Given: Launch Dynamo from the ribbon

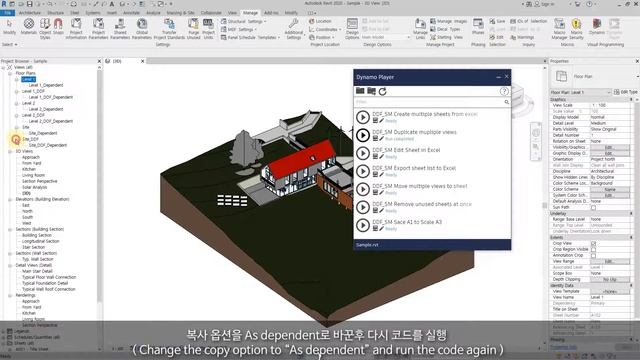Looking at the screenshot, I should [x=597, y=27].
